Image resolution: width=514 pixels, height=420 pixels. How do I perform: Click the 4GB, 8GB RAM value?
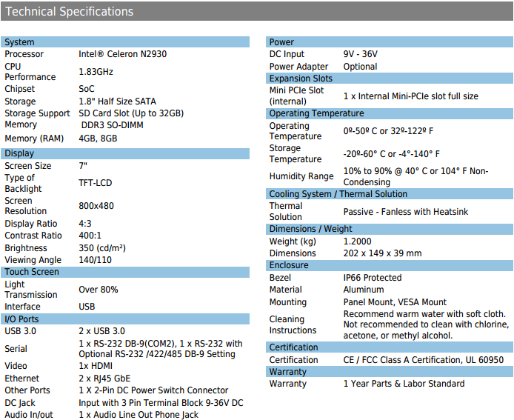(x=98, y=139)
